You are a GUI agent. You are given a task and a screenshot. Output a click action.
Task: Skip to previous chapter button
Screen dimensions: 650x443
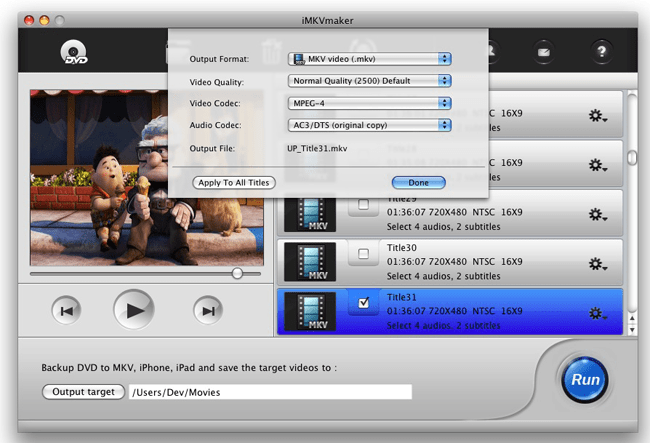66,310
